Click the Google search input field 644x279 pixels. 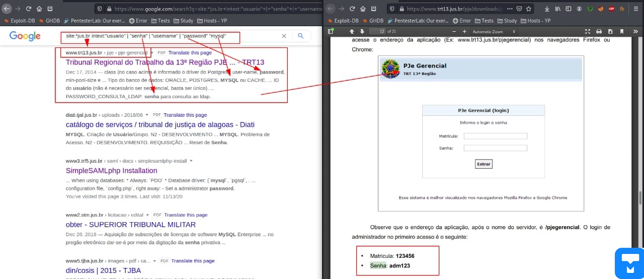[x=171, y=36]
